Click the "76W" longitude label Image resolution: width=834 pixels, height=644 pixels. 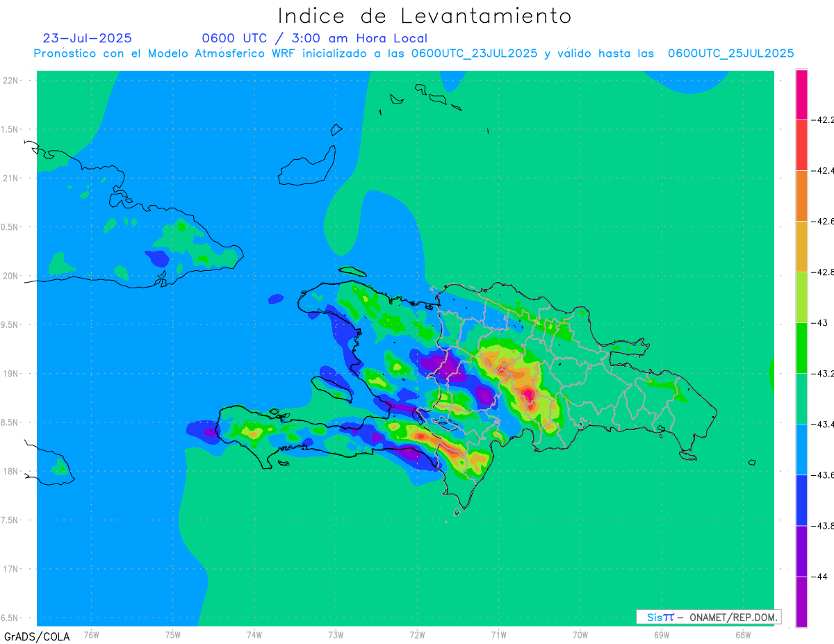(x=91, y=634)
